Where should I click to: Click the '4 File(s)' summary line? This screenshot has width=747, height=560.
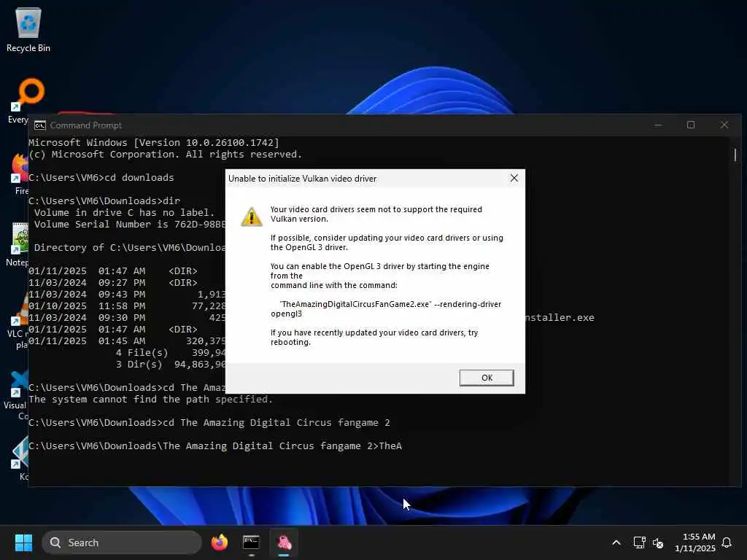pyautogui.click(x=171, y=353)
